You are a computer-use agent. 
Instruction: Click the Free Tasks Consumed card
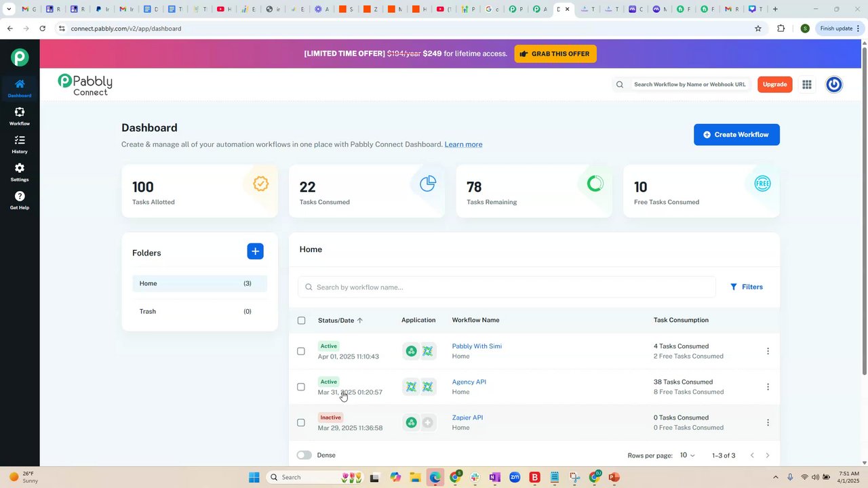pyautogui.click(x=701, y=191)
